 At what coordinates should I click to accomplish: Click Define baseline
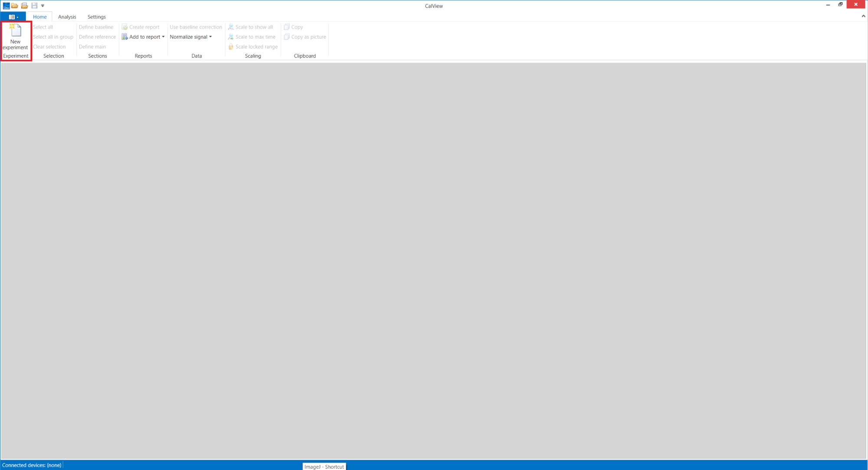(96, 27)
